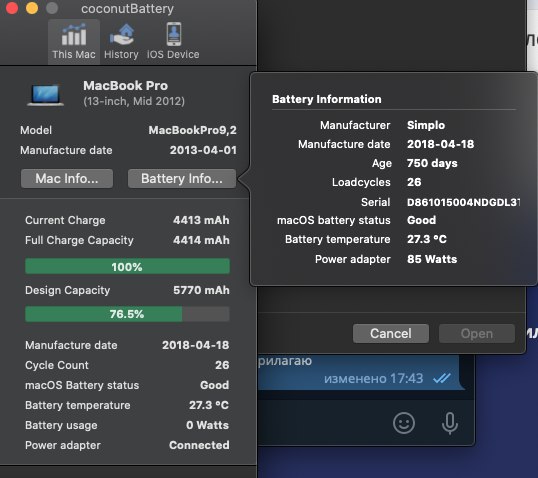Click the 0 Watts battery usage value
Image resolution: width=538 pixels, height=478 pixels.
207,425
